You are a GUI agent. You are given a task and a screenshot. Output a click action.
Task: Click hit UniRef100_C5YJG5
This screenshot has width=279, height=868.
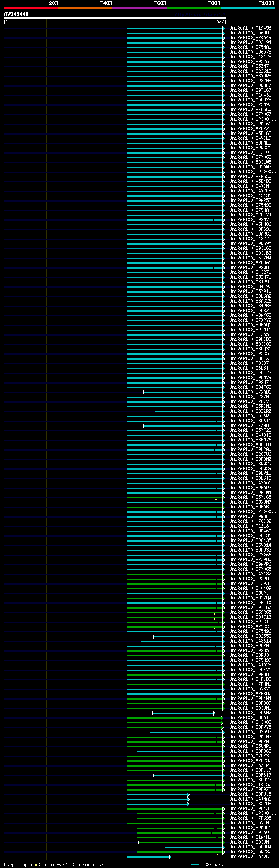click(250, 497)
